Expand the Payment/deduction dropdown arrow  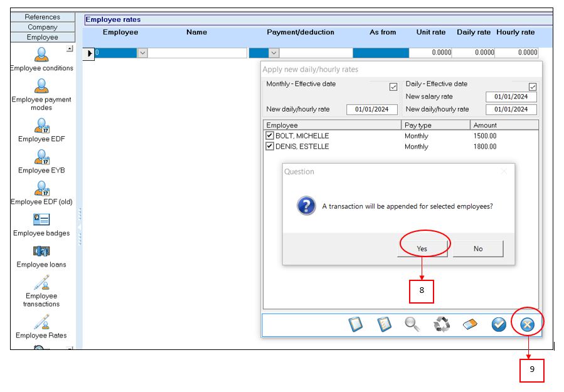274,53
